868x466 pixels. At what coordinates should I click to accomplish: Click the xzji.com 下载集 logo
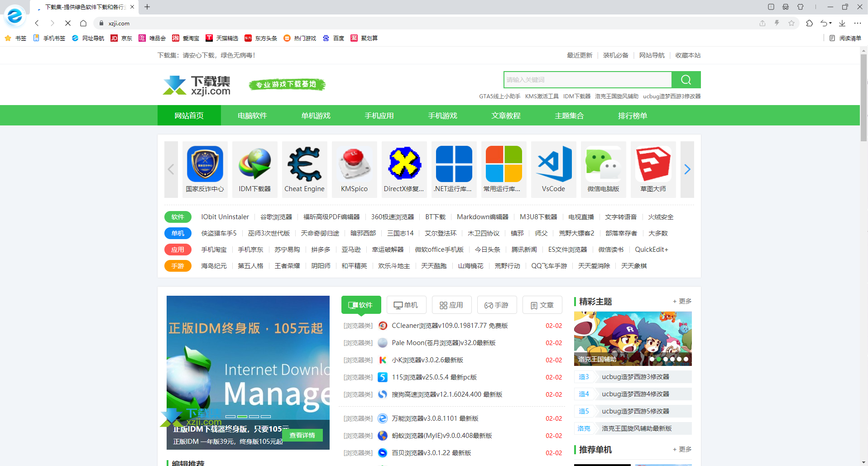[x=197, y=85]
